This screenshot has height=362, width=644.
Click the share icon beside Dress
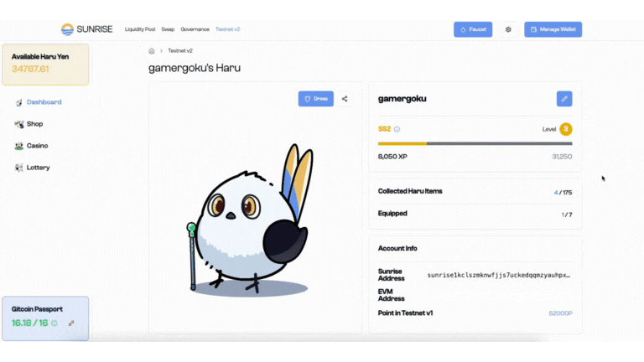coord(345,99)
